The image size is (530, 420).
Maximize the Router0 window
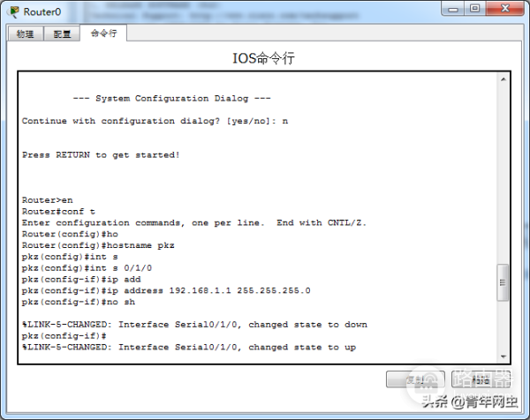(475, 9)
